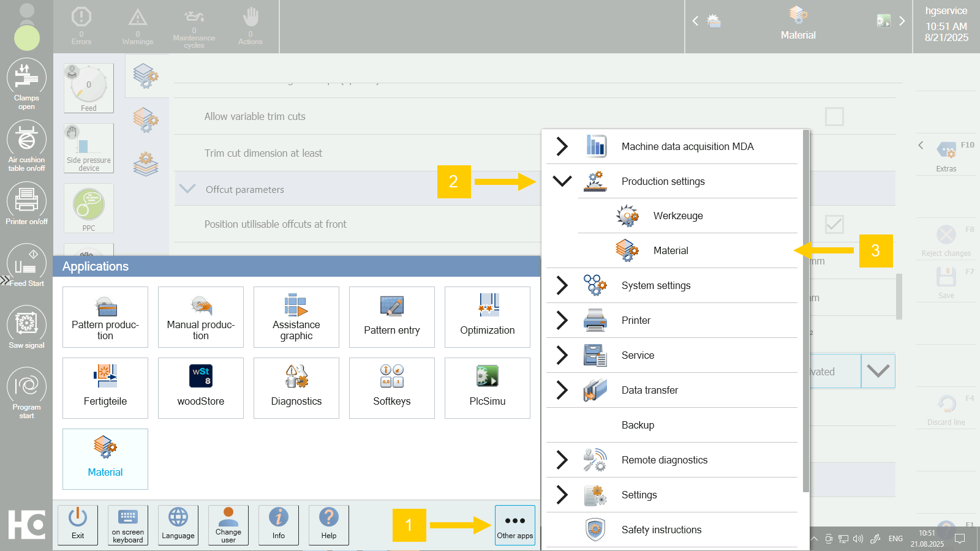Select third material layers tab icon
The height and width of the screenshot is (551, 980).
146,163
